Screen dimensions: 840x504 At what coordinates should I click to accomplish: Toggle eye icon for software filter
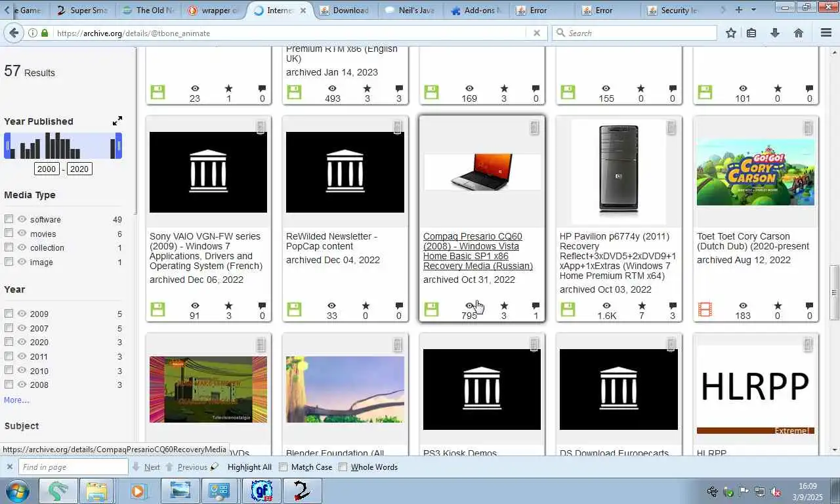pos(22,219)
